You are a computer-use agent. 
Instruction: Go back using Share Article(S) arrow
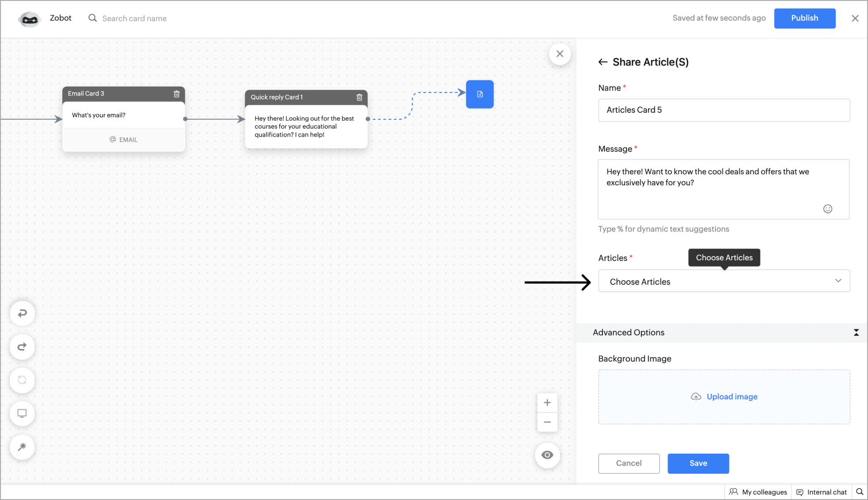pos(603,62)
